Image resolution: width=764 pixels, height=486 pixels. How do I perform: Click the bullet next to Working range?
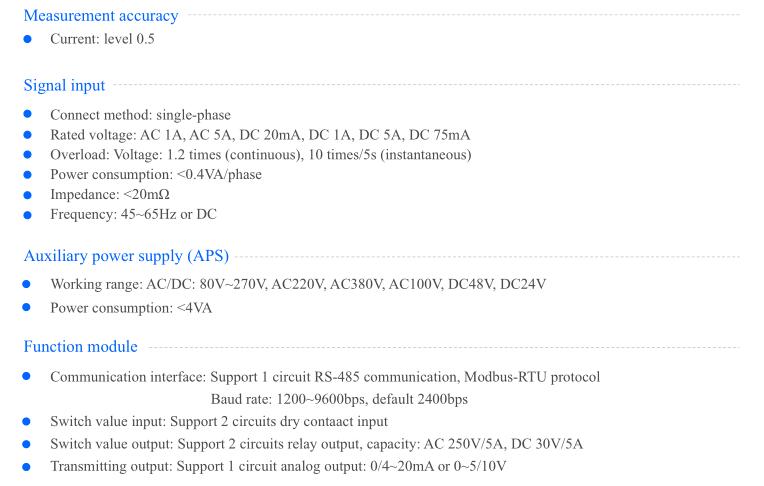pos(27,284)
